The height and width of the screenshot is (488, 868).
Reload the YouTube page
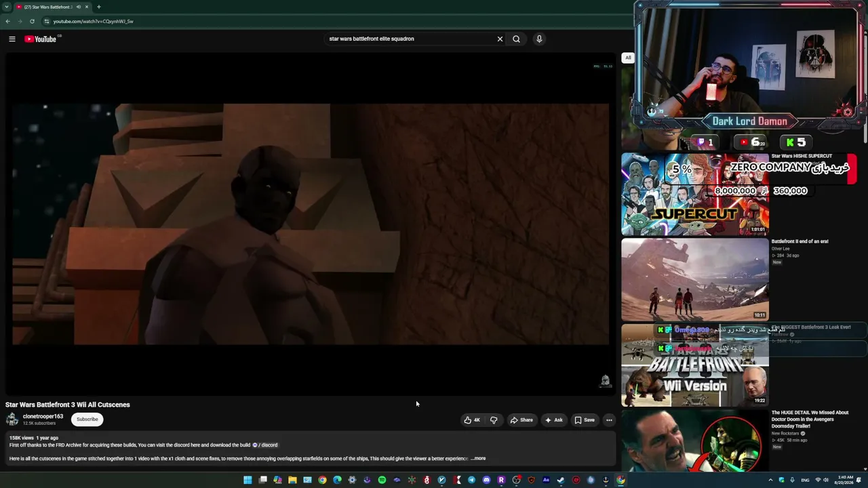coord(32,21)
